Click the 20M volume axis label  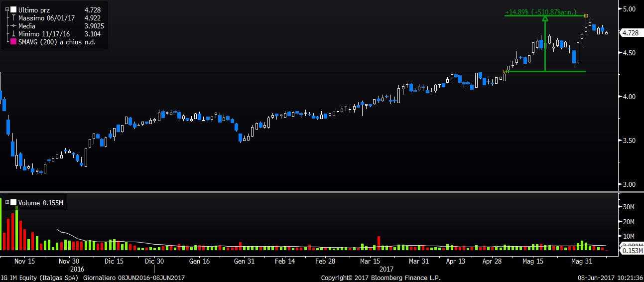[630, 222]
